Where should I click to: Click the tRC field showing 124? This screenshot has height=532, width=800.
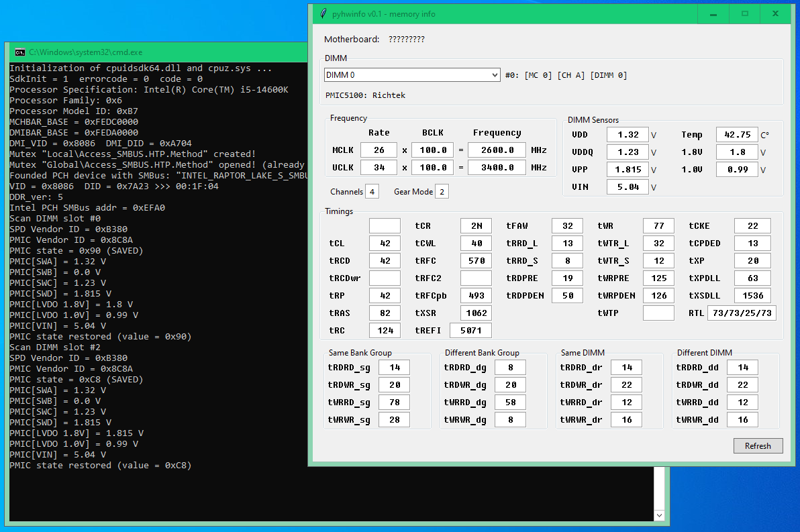point(385,330)
